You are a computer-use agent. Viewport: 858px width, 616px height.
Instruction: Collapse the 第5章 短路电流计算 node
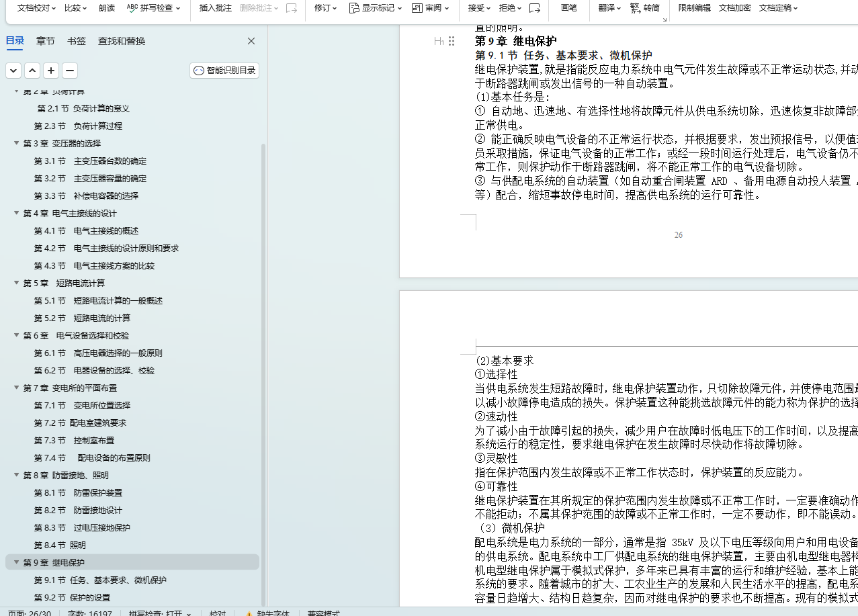pyautogui.click(x=17, y=283)
